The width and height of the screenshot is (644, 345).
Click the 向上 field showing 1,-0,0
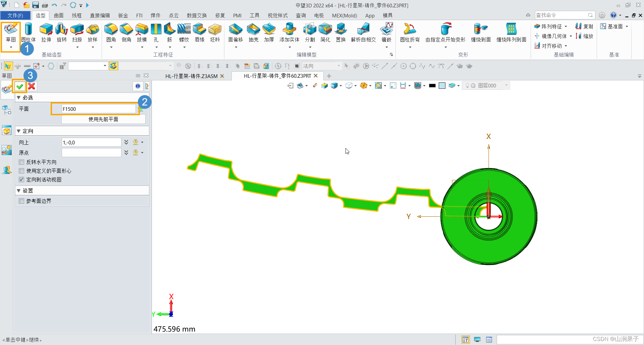(91, 142)
